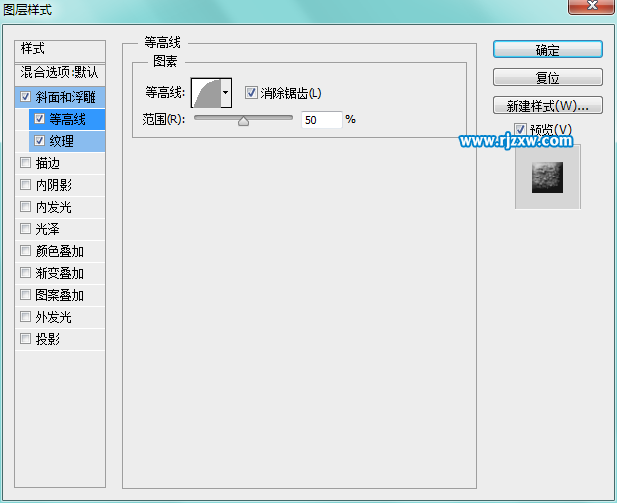Viewport: 617px width, 503px height.
Task: Click the style preview thumbnail
Action: coord(547,177)
